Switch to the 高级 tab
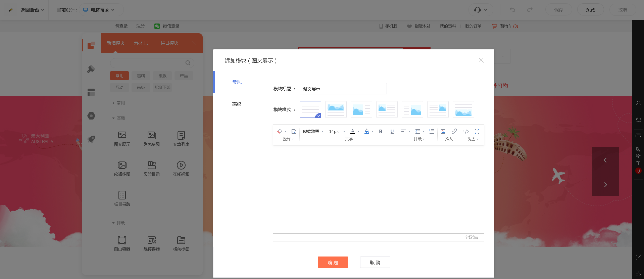Image resolution: width=644 pixels, height=279 pixels. (237, 104)
